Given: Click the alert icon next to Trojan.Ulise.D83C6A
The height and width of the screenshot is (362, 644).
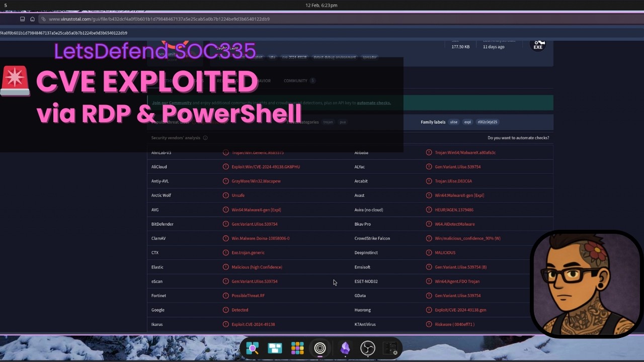Looking at the screenshot, I should coord(429,181).
